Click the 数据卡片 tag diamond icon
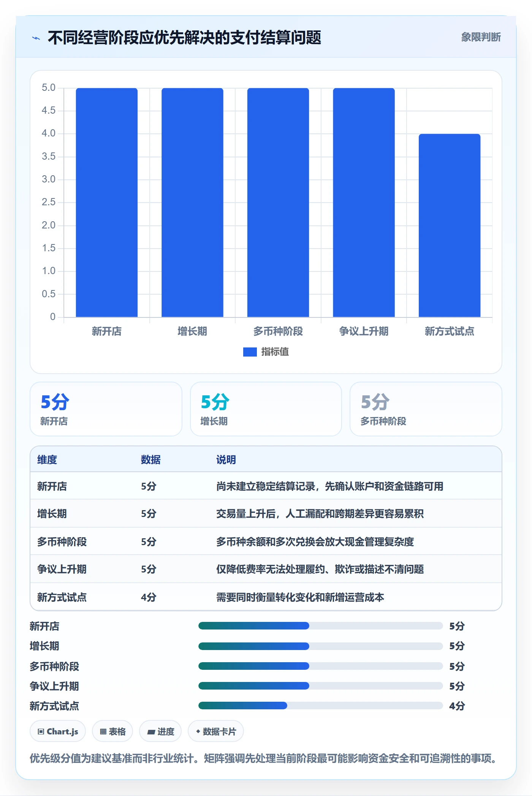Image resolution: width=532 pixels, height=796 pixels. [198, 731]
